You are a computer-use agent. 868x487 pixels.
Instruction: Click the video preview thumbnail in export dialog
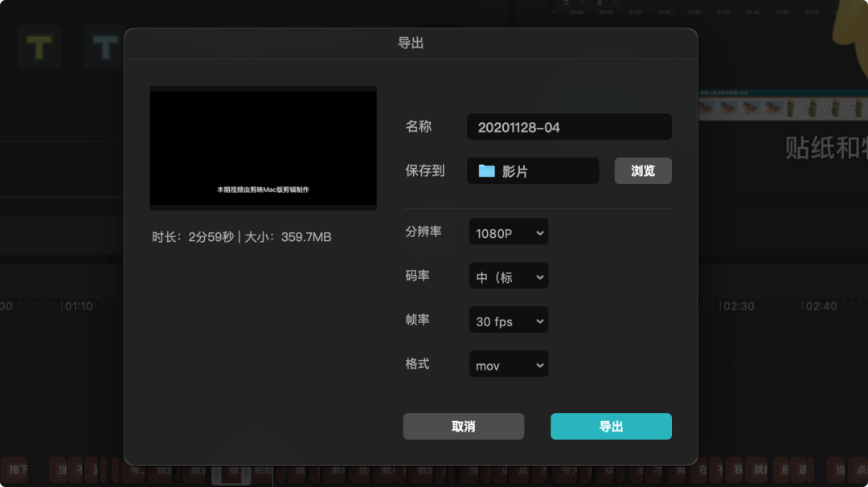(263, 148)
